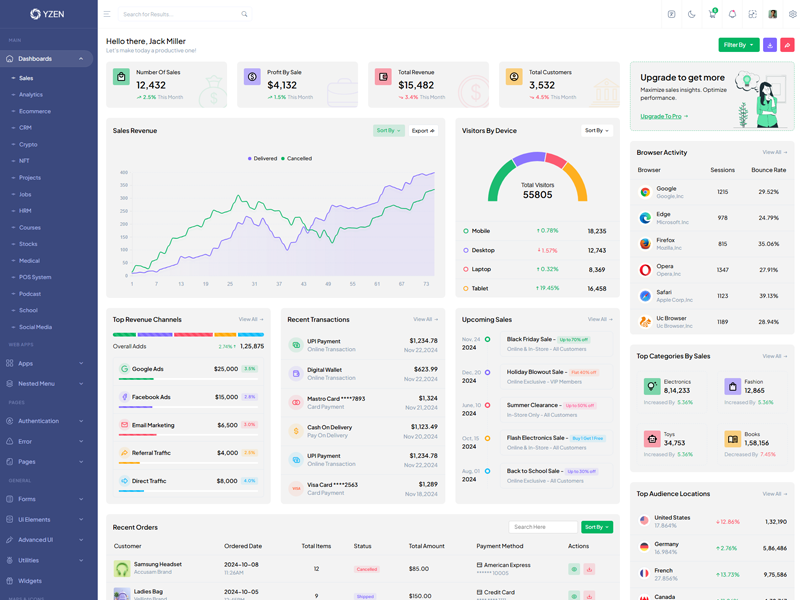Expand the Authentication sidebar menu
800x600 pixels.
(46, 421)
